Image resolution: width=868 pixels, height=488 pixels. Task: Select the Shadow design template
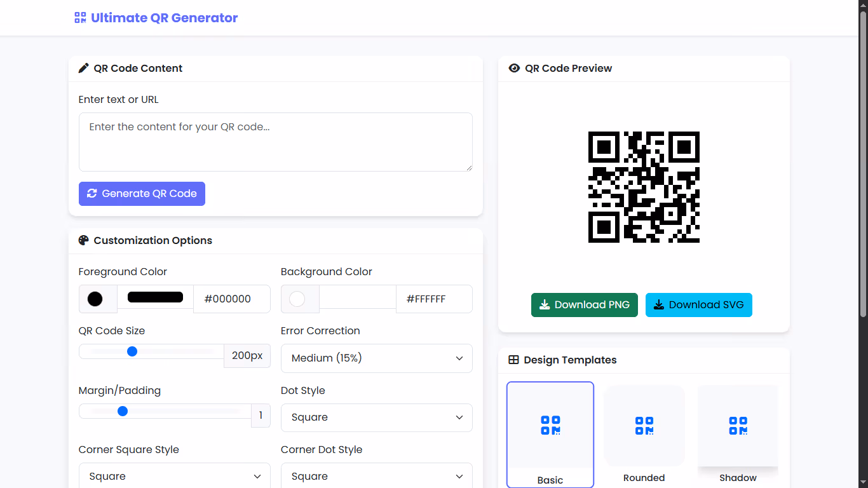tap(738, 435)
